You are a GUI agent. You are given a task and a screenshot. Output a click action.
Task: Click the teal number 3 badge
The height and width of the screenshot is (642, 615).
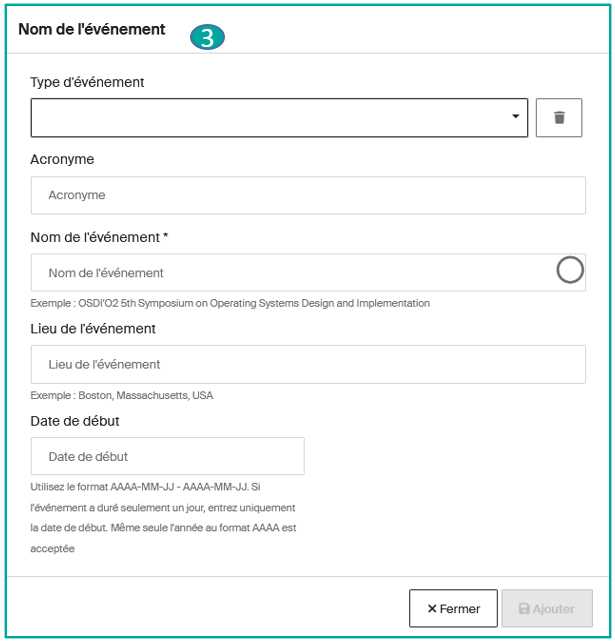[207, 37]
